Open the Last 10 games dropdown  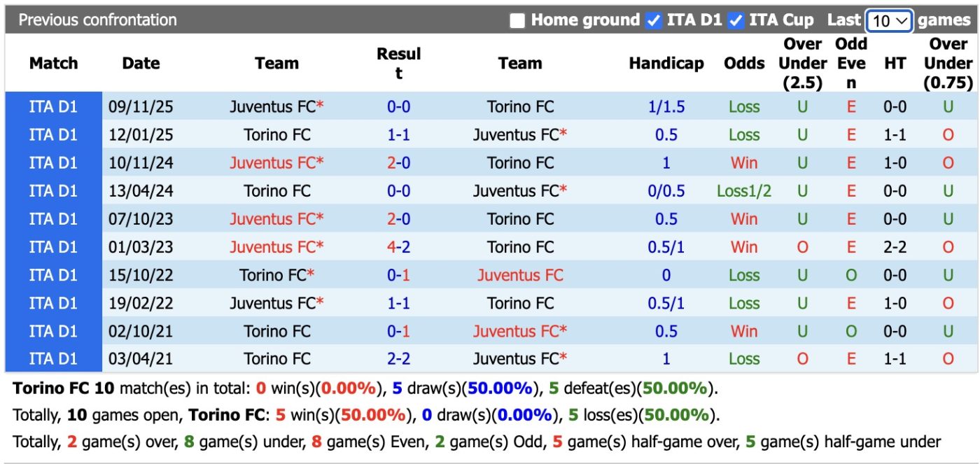point(890,20)
